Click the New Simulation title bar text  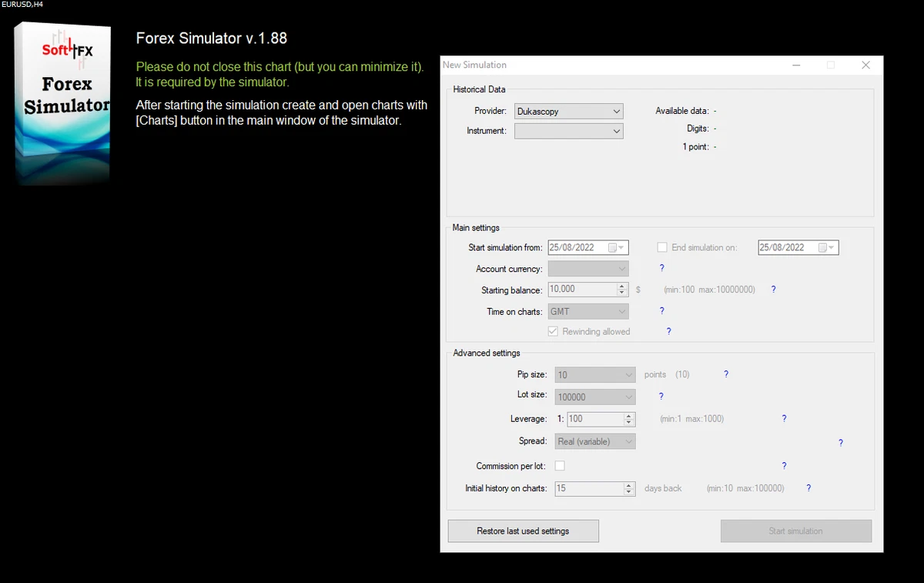pyautogui.click(x=474, y=65)
